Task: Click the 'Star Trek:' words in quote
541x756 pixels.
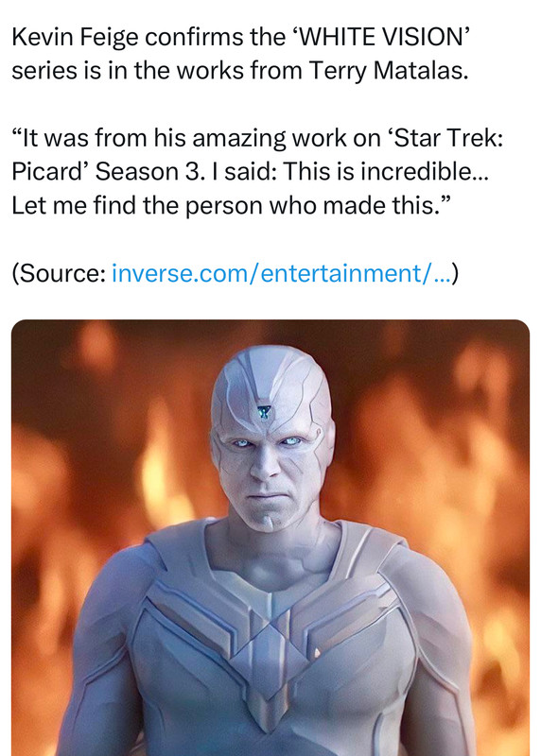Action: click(448, 138)
